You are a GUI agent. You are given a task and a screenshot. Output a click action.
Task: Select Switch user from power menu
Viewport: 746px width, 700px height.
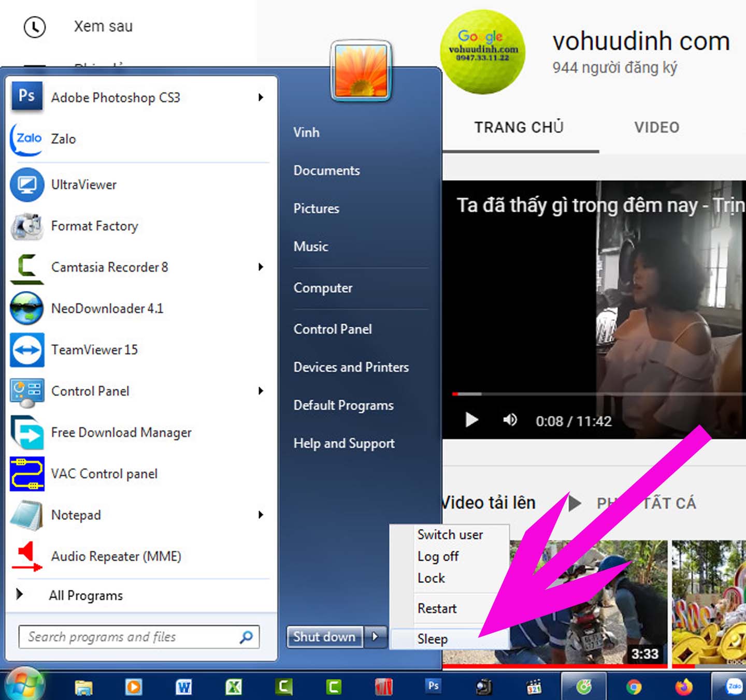click(x=450, y=535)
